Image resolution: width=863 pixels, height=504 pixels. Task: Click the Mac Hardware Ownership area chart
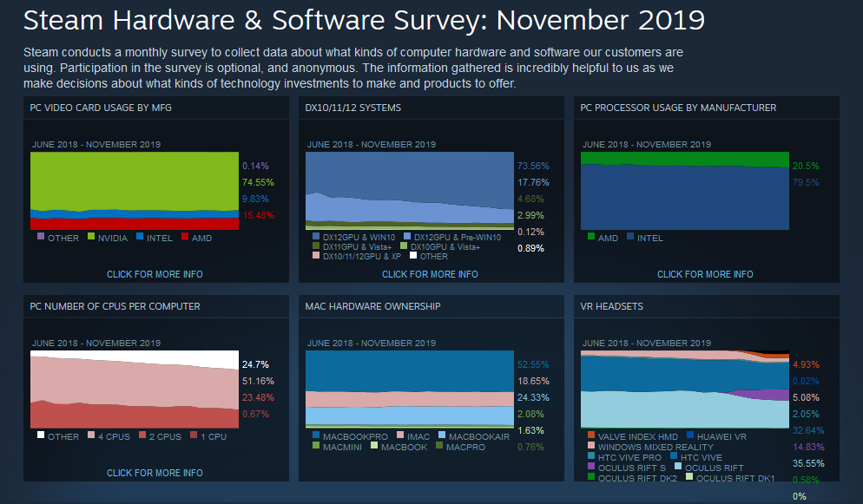[x=410, y=389]
